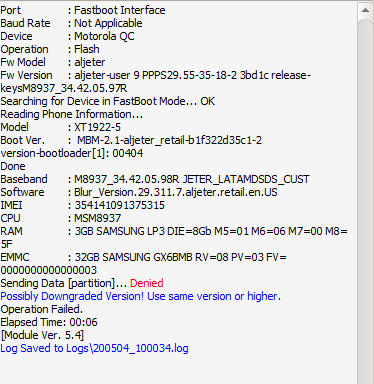Viewport: 374px width, 384px height.
Task: Select the 'version-bootloader[1]: 00404' line
Action: pos(72,153)
